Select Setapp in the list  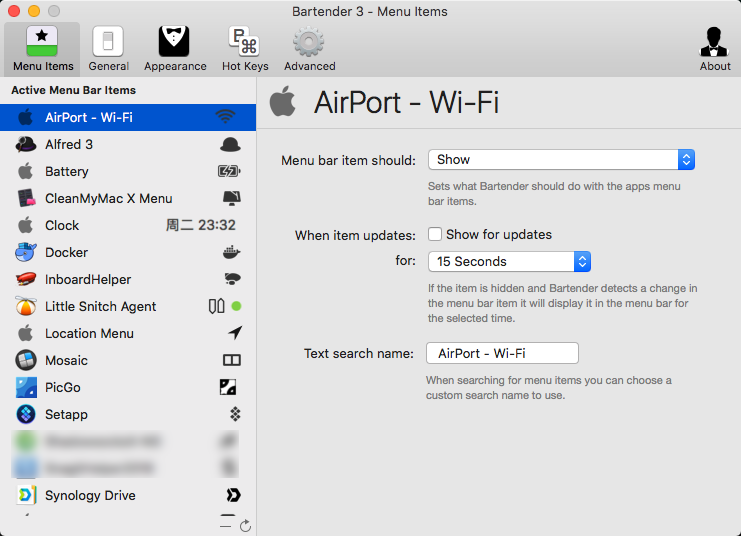(128, 414)
